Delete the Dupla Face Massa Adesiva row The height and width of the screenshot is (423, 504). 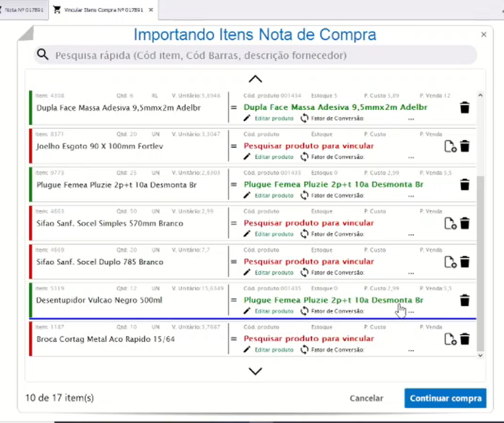465,108
